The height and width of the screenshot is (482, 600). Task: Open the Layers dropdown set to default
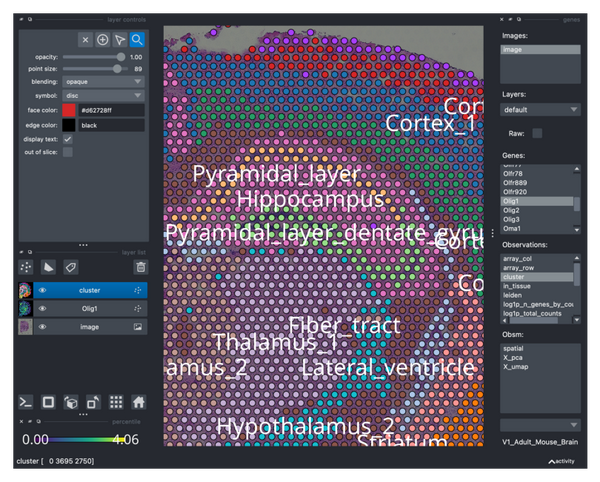[541, 109]
